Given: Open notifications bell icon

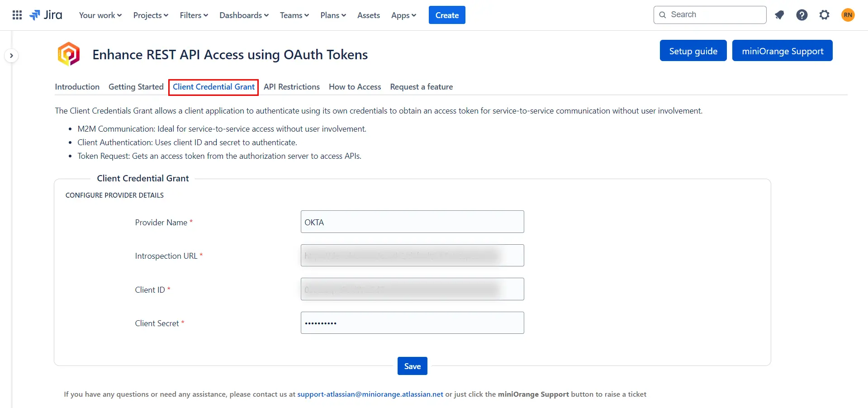Looking at the screenshot, I should point(779,15).
